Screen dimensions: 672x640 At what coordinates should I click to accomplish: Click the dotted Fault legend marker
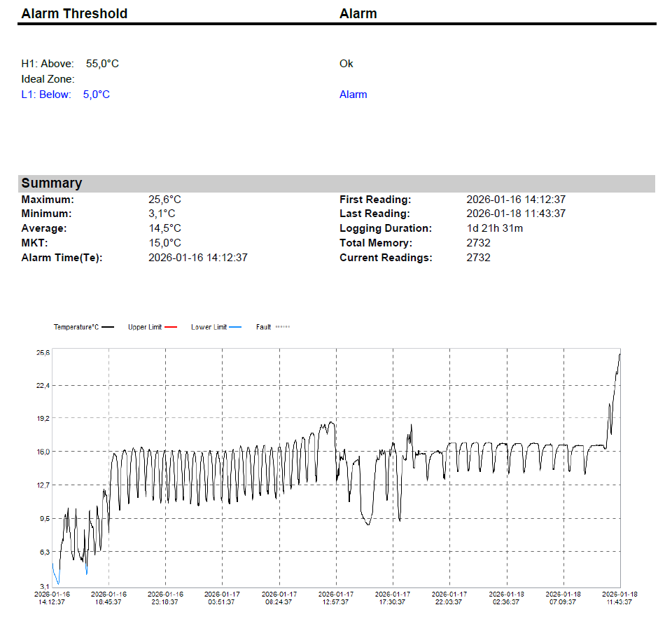click(282, 327)
